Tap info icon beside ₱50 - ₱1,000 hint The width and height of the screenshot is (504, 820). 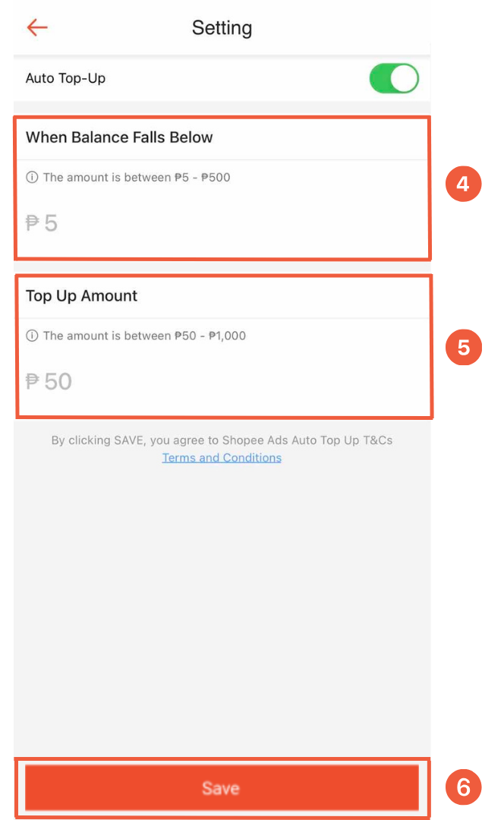click(32, 336)
